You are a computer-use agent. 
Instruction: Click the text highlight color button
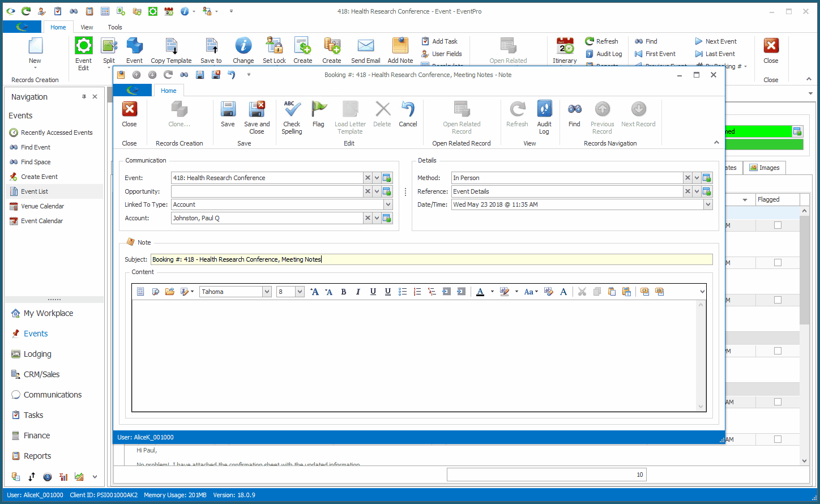[505, 292]
